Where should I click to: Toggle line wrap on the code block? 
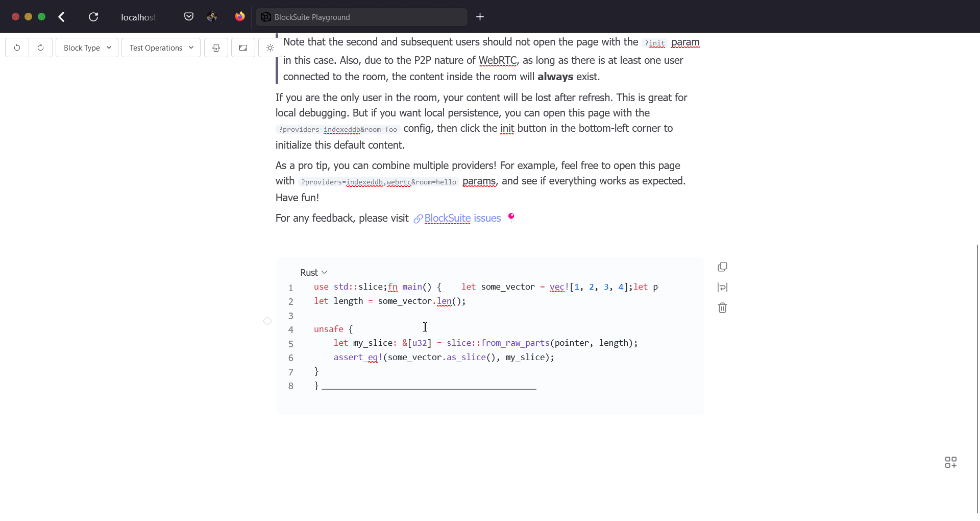[x=722, y=287]
